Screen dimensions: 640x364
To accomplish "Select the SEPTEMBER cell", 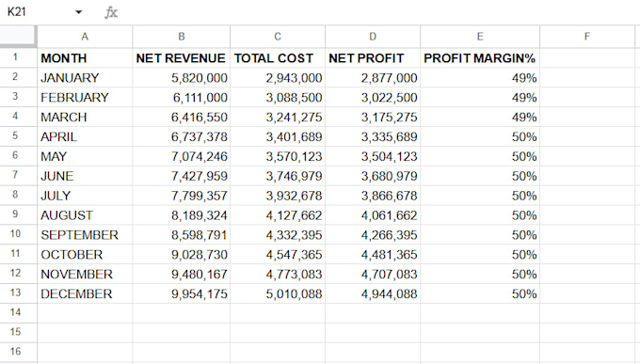I will 85,234.
